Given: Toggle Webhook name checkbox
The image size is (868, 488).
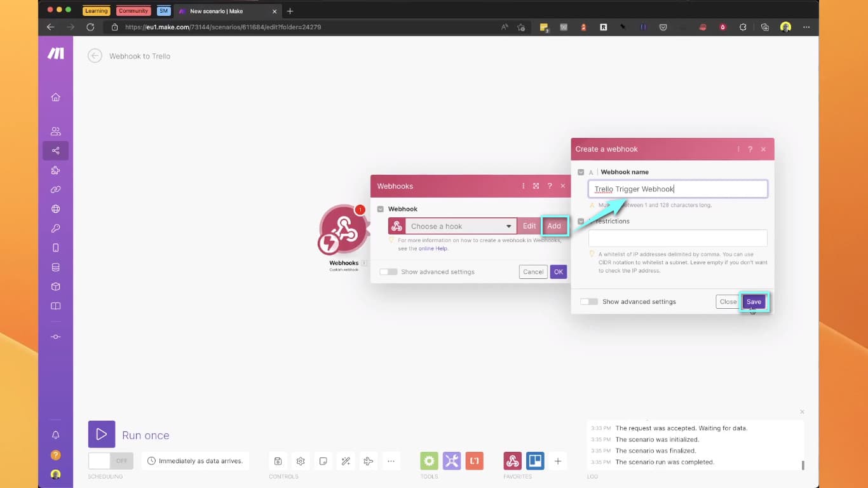Looking at the screenshot, I should (x=581, y=172).
